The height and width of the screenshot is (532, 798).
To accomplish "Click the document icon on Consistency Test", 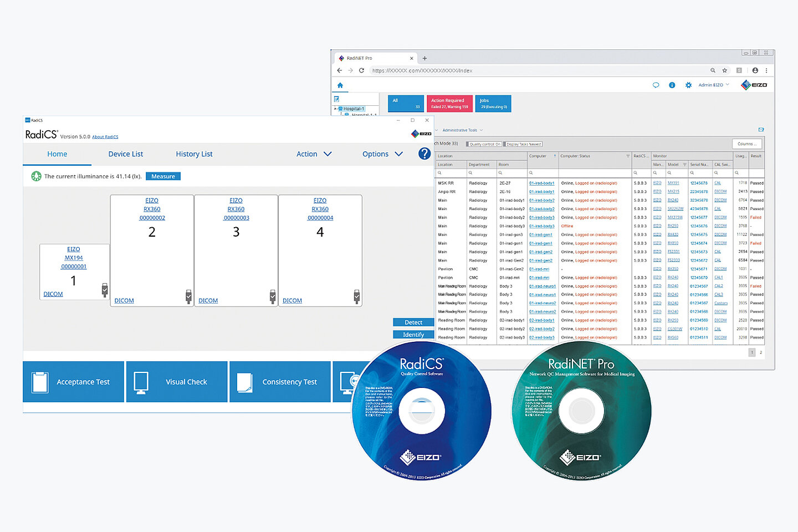I will coord(244,382).
